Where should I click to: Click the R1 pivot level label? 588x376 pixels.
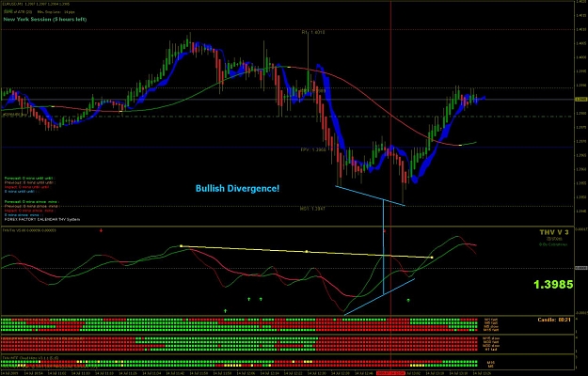pyautogui.click(x=313, y=33)
